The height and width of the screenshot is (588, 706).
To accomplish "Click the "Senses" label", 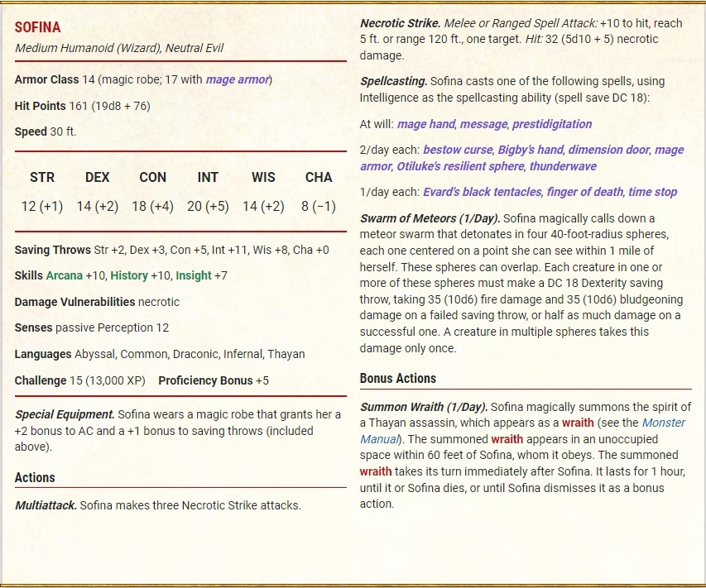I will point(33,328).
